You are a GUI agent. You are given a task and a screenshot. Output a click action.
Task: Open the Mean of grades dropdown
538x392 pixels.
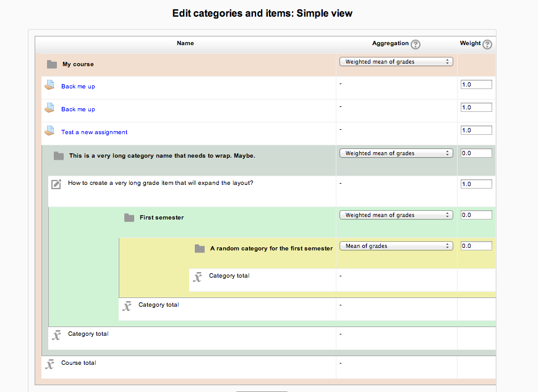click(396, 246)
